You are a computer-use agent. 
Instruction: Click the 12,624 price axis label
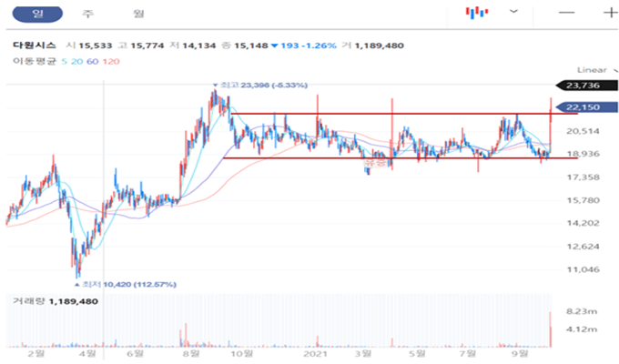tap(583, 247)
